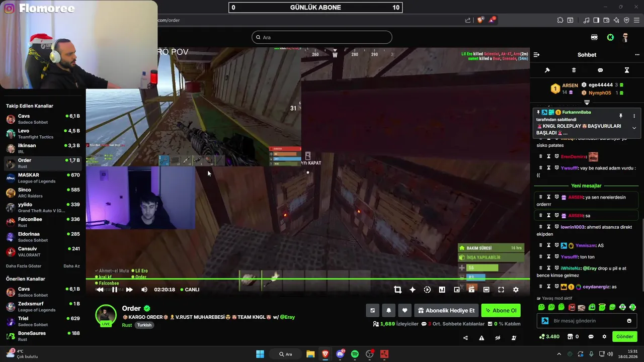This screenshot has width=644, height=362.
Task: Send the chat message with Gönder
Action: [x=625, y=337]
